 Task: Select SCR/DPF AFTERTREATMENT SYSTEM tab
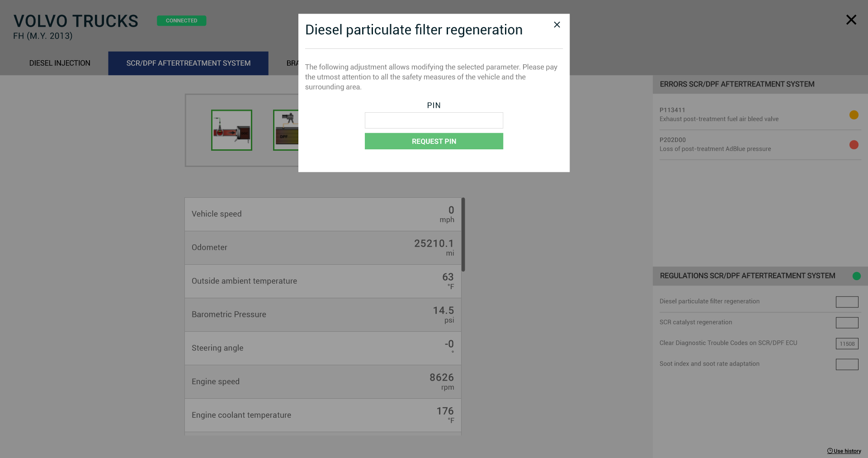188,63
